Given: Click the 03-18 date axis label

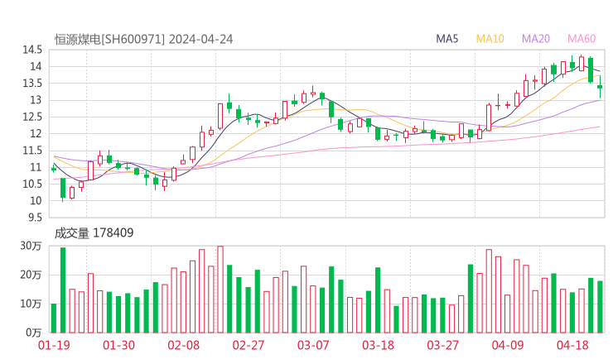Looking at the screenshot, I should click(378, 345).
